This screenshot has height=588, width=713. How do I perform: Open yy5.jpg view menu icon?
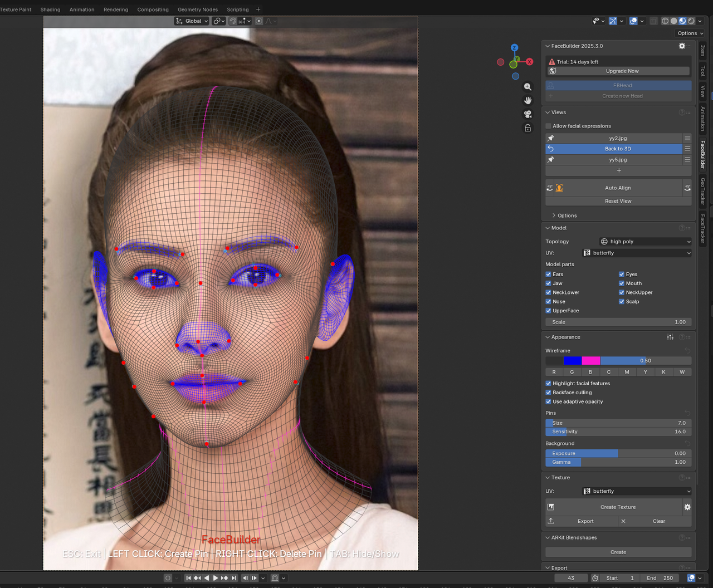[x=687, y=160]
